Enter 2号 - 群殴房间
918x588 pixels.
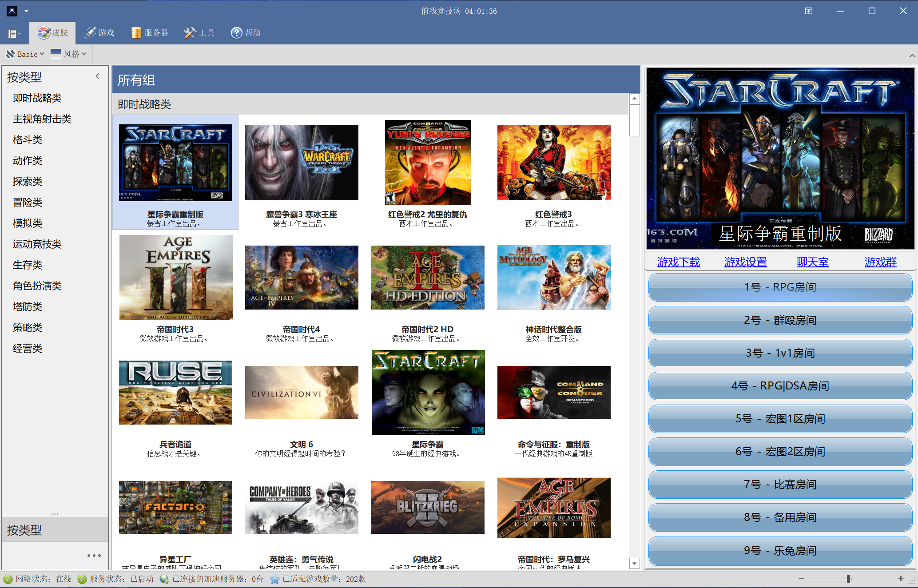click(x=780, y=320)
